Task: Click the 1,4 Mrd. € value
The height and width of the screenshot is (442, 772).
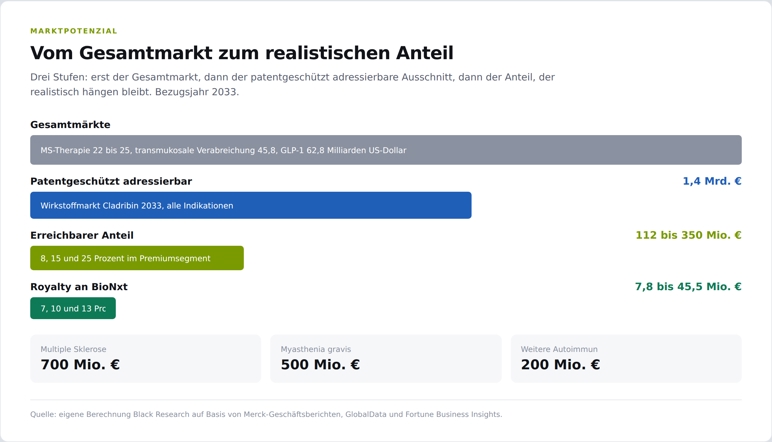Action: click(712, 181)
